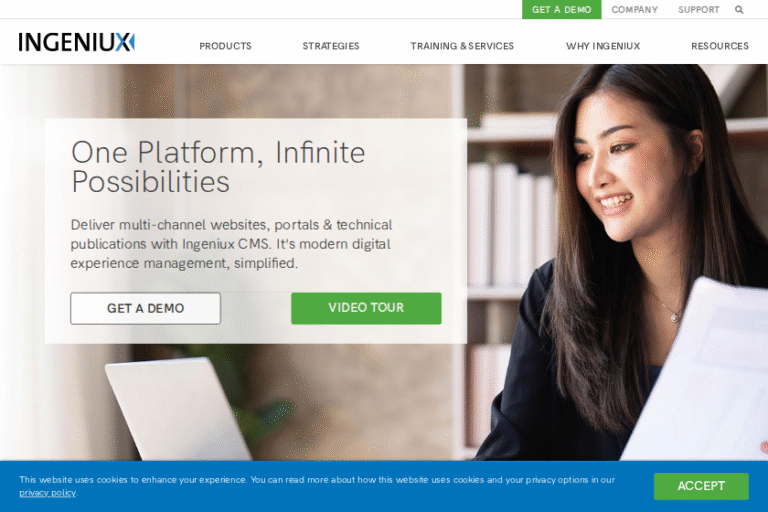Open the Resources menu

720,46
